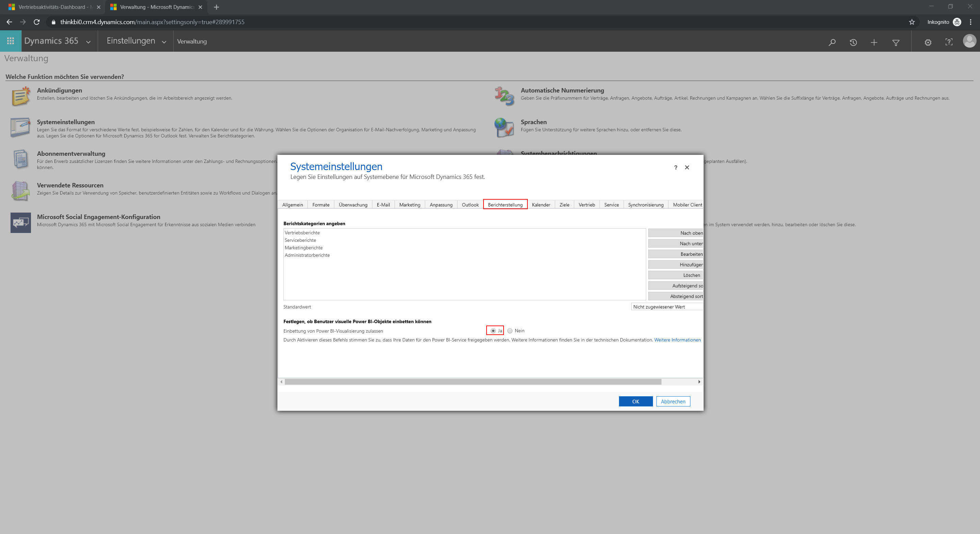
Task: Click the Hinzufügen button
Action: (x=676, y=265)
